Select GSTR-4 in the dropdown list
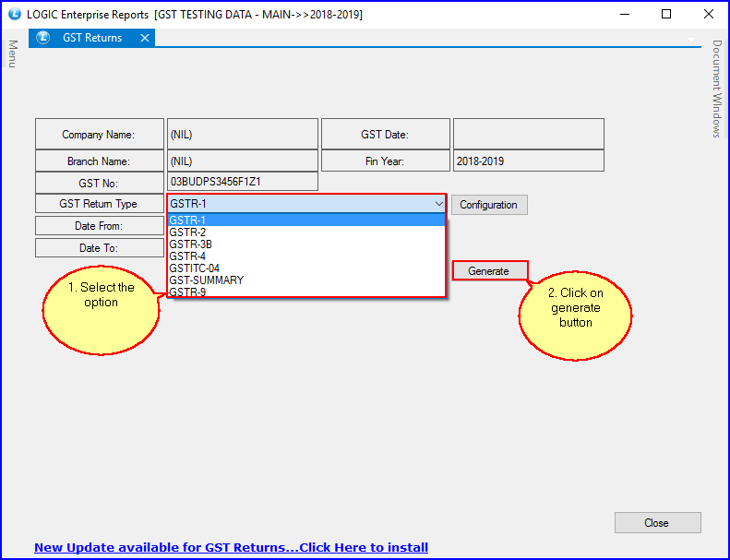The image size is (730, 560). pos(306,256)
